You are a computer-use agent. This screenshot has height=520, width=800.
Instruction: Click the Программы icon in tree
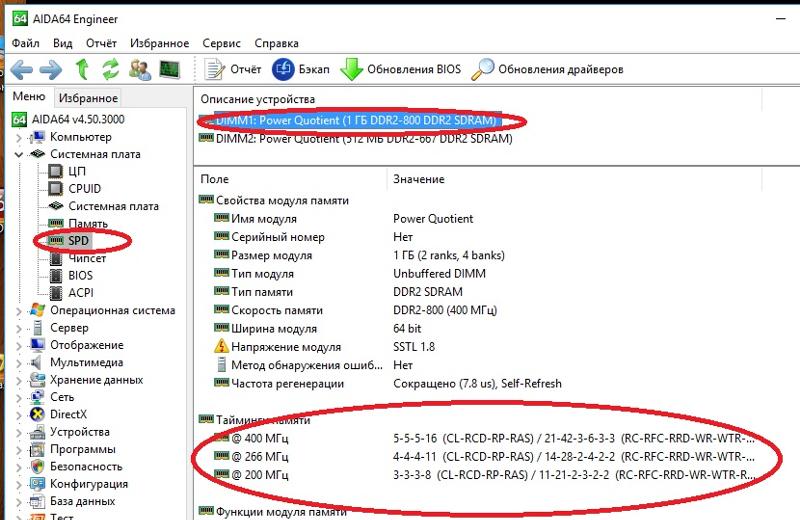[37, 450]
